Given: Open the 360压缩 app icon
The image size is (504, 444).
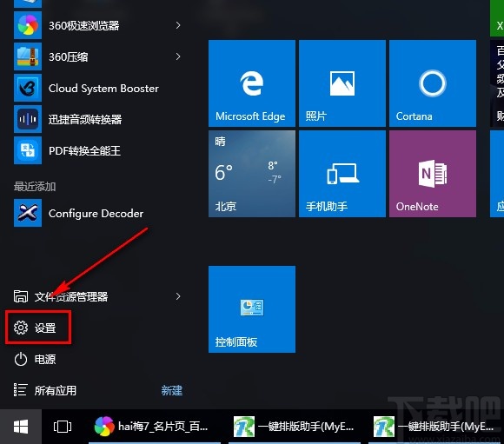Looking at the screenshot, I should [28, 56].
